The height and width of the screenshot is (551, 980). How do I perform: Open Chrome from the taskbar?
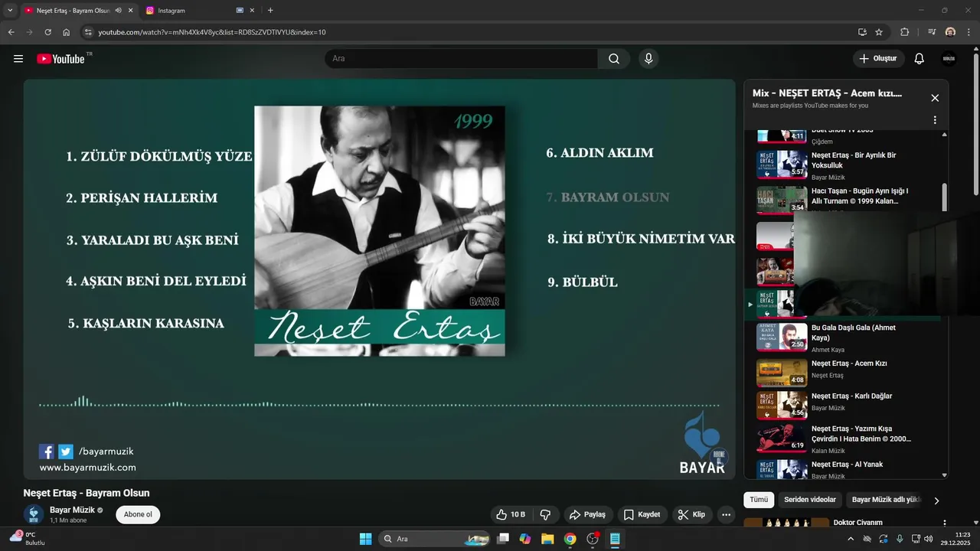point(570,539)
